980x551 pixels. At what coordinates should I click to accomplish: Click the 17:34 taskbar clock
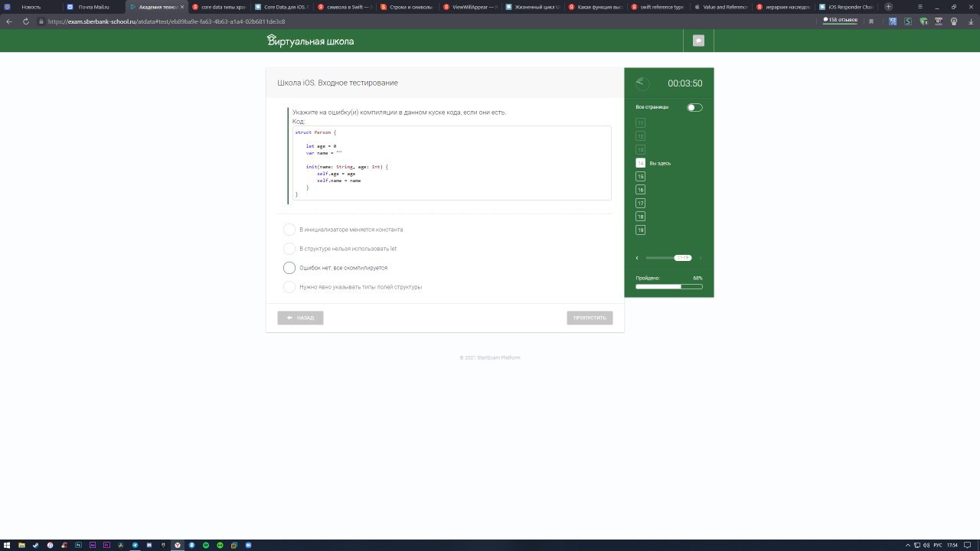[952, 545]
